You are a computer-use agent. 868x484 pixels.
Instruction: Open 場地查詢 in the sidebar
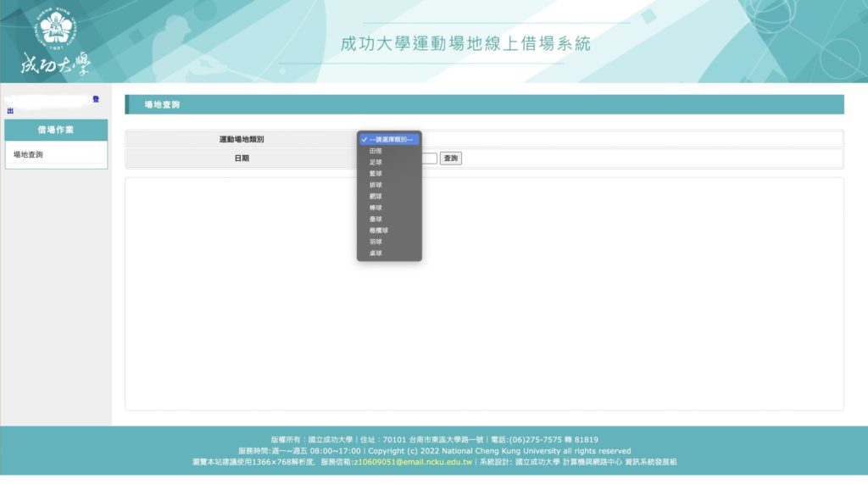coord(29,155)
